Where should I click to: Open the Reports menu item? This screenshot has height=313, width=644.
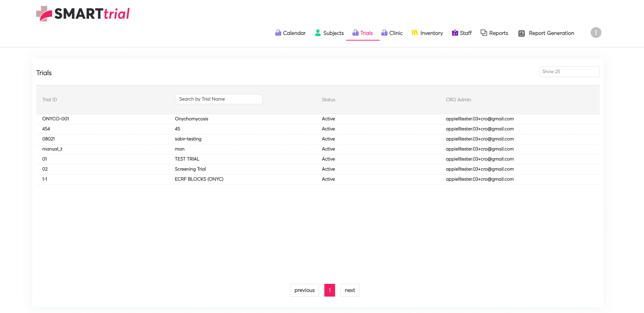(498, 33)
